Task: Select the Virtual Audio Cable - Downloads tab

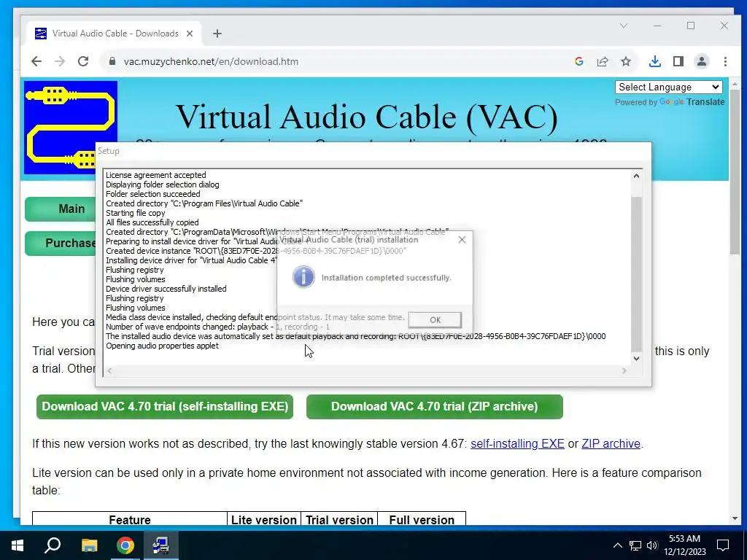Action: point(115,34)
